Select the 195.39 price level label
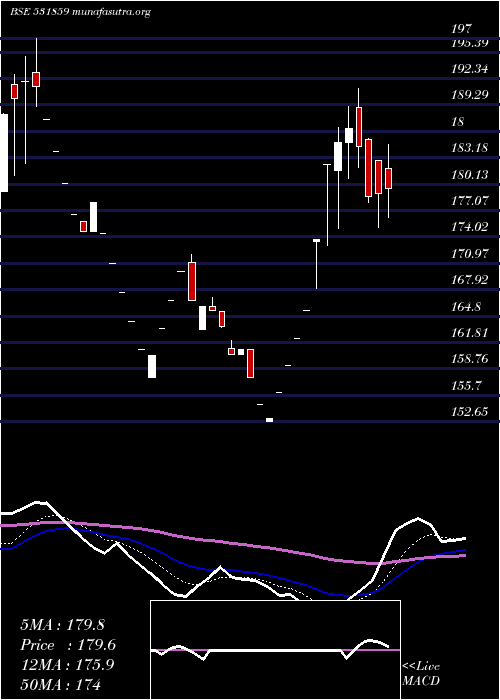The image size is (500, 700). point(470,43)
